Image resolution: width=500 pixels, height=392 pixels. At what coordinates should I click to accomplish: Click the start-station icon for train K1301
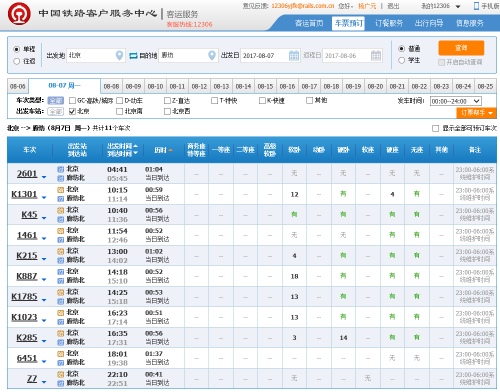[60, 190]
